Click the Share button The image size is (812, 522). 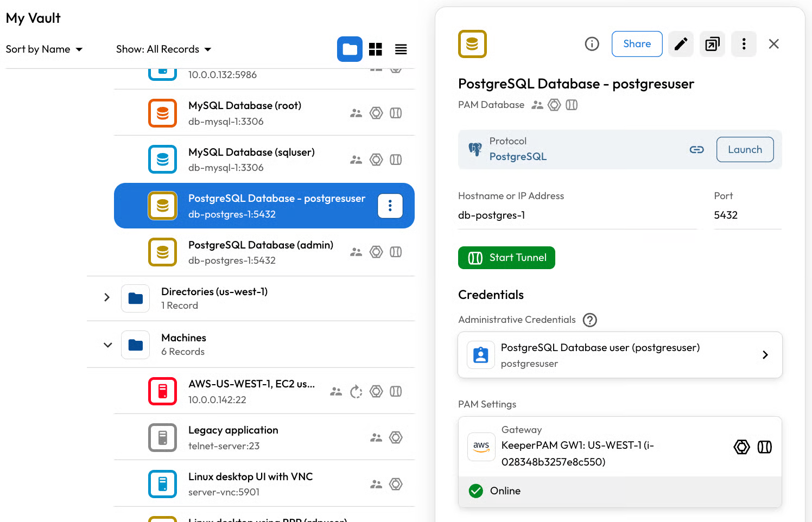point(637,44)
